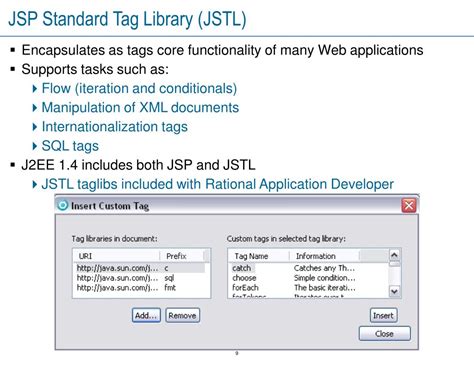This screenshot has height=366, width=474.
Task: Click the Tag Name column header
Action: point(259,256)
